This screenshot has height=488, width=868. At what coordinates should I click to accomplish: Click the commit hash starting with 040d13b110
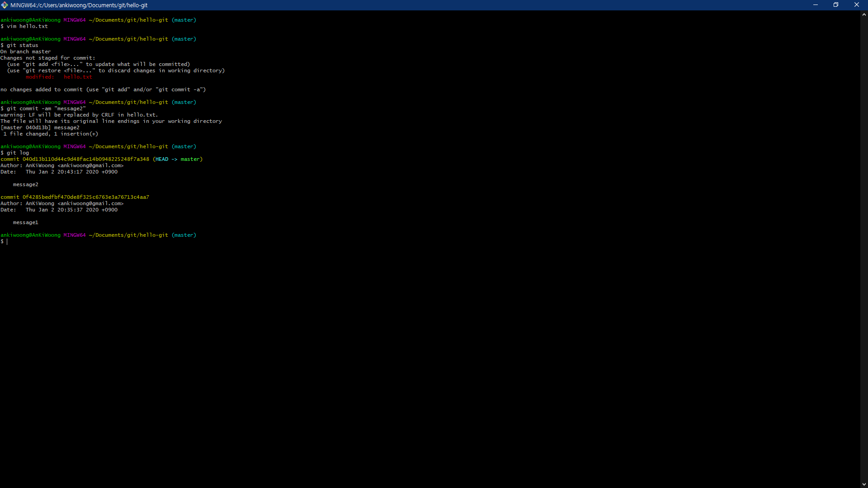tap(86, 159)
